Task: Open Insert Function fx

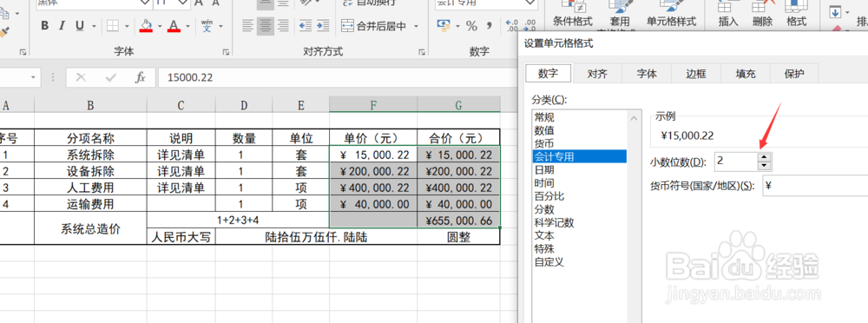Action: [141, 77]
